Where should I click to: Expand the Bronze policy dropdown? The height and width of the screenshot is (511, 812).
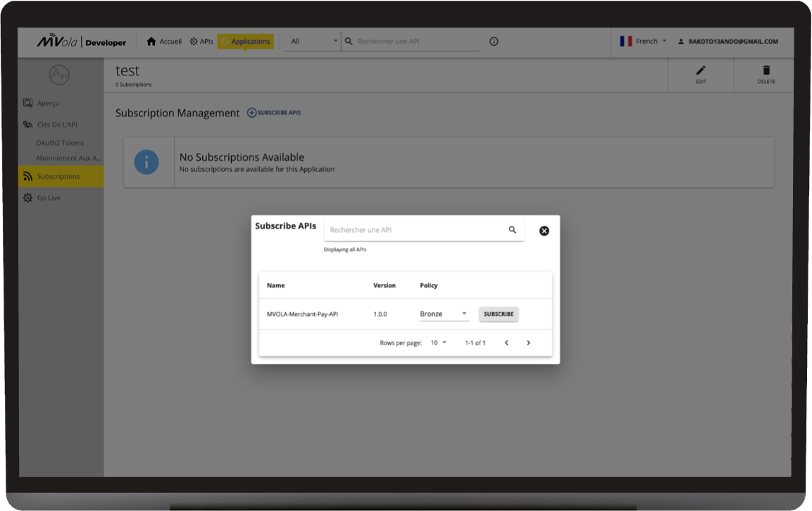pos(444,314)
